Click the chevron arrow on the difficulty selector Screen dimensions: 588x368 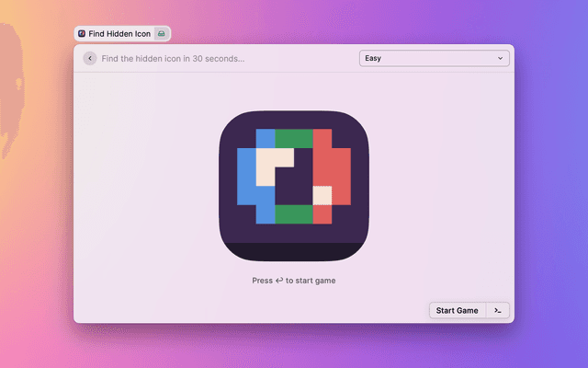(501, 58)
